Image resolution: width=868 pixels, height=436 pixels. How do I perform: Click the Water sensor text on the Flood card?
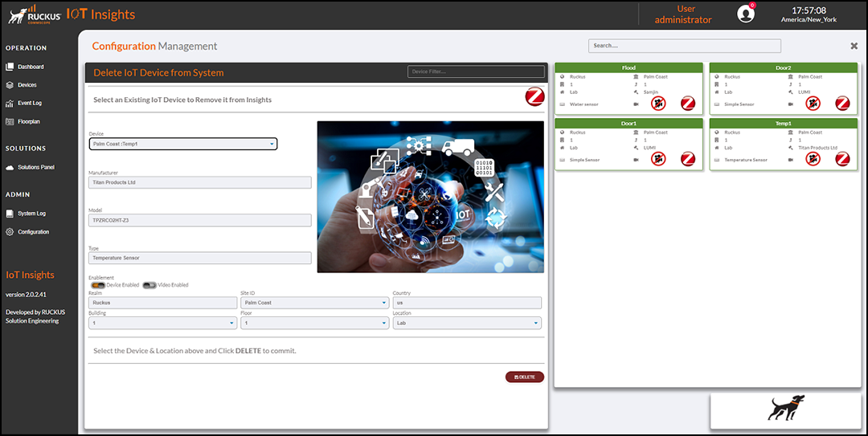tap(584, 104)
